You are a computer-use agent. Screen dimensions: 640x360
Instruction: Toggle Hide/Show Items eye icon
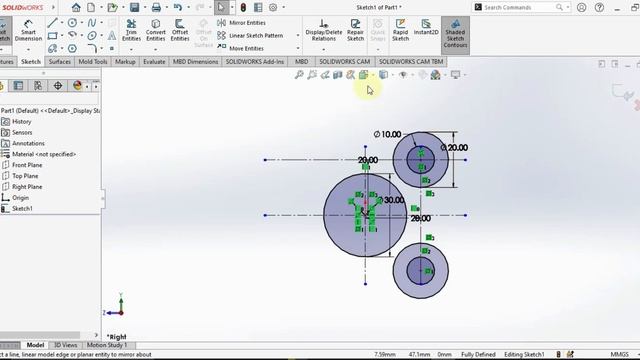[x=403, y=75]
